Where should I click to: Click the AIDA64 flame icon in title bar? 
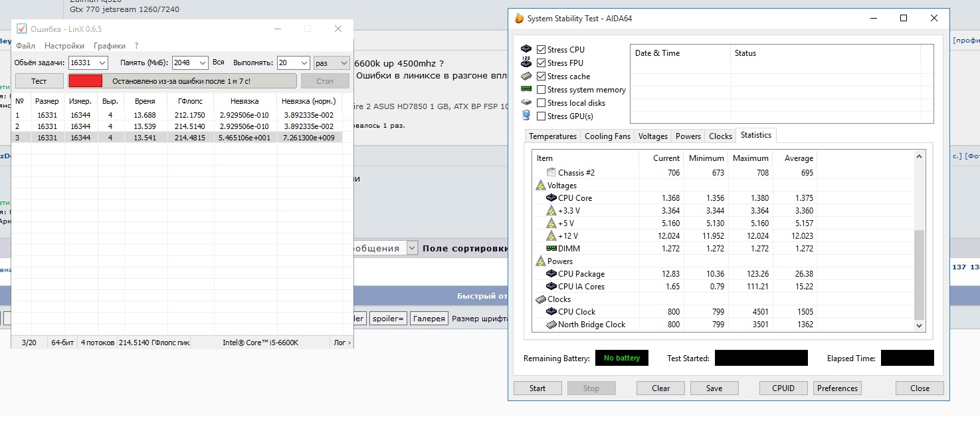tap(520, 19)
